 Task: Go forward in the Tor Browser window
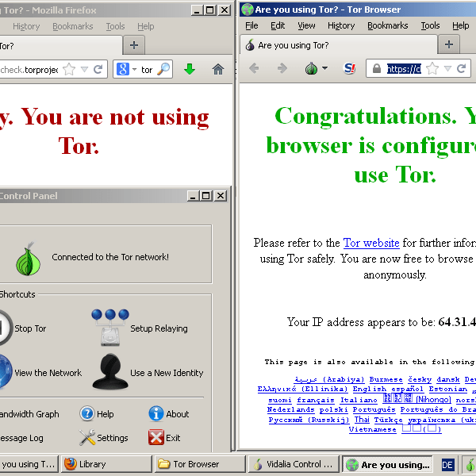coord(282,68)
